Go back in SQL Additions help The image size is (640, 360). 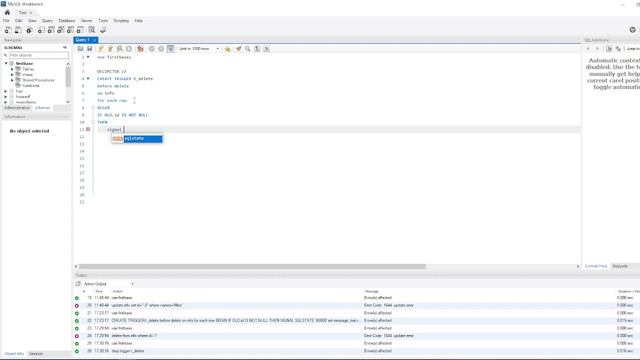click(x=588, y=49)
